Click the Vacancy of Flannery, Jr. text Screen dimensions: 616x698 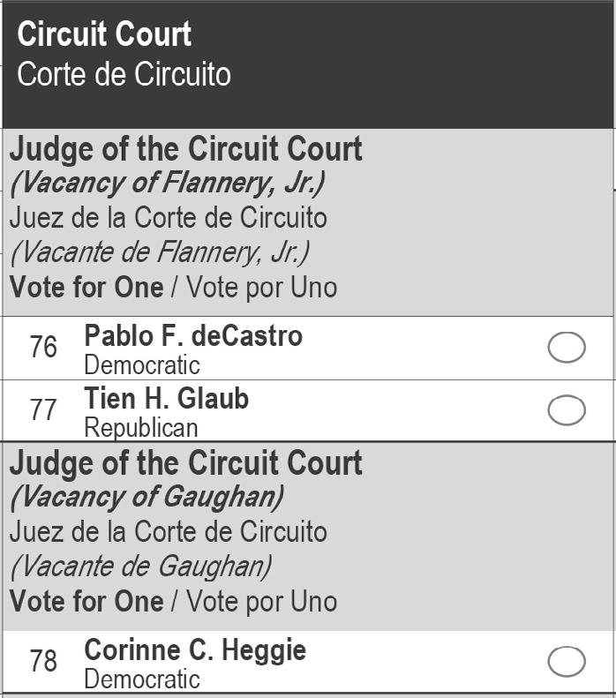tap(168, 183)
